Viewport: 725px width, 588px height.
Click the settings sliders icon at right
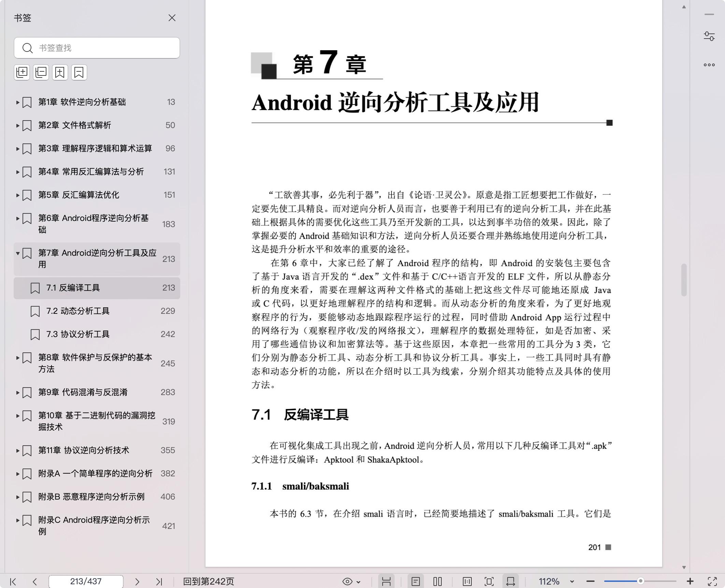point(709,36)
